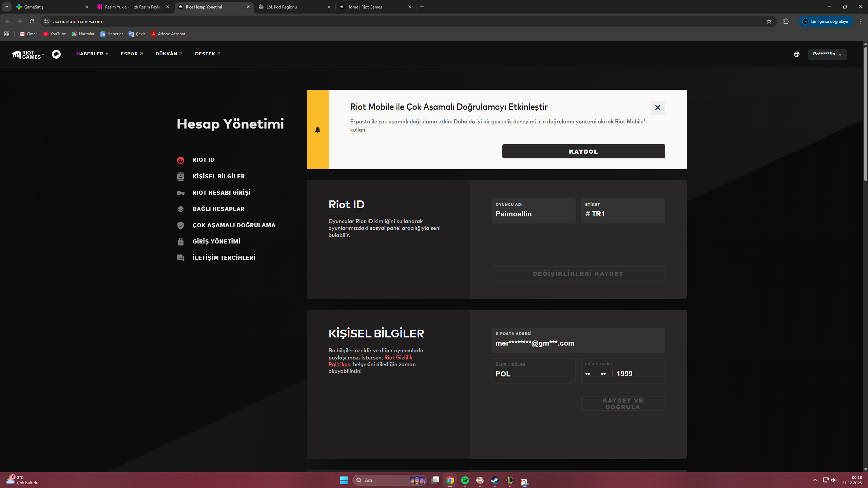This screenshot has width=868, height=488.
Task: Click Kaydet ve Doğrula button
Action: coord(623,404)
